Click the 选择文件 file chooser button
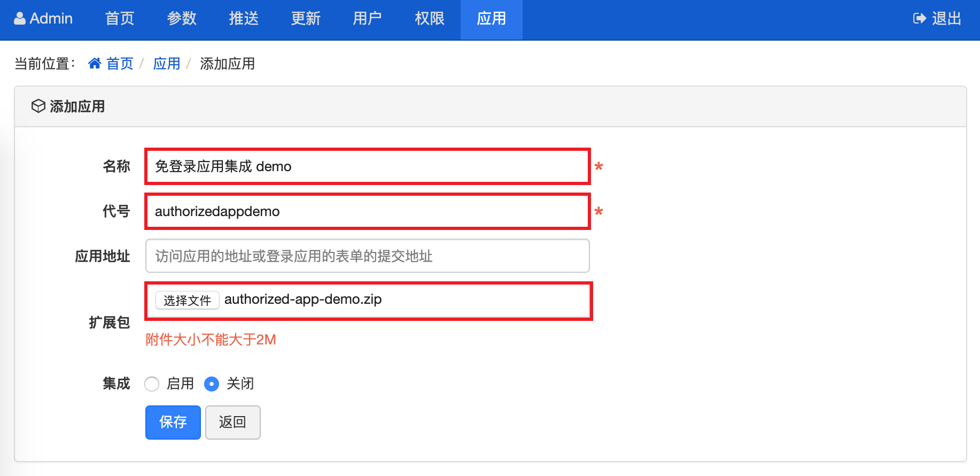This screenshot has height=476, width=980. 187,301
